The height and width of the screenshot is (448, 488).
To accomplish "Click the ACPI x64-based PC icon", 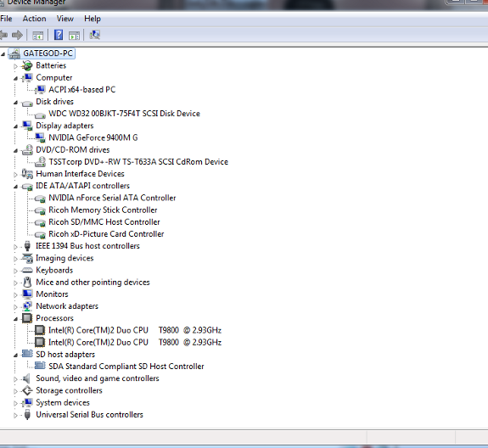I will (40, 90).
